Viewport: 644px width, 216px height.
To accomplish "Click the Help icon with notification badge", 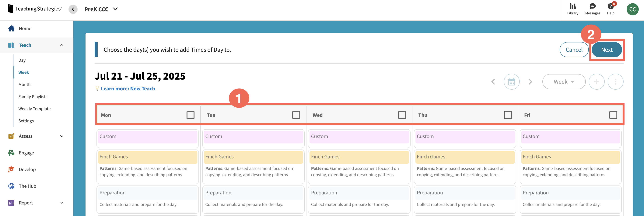I will coord(611,9).
